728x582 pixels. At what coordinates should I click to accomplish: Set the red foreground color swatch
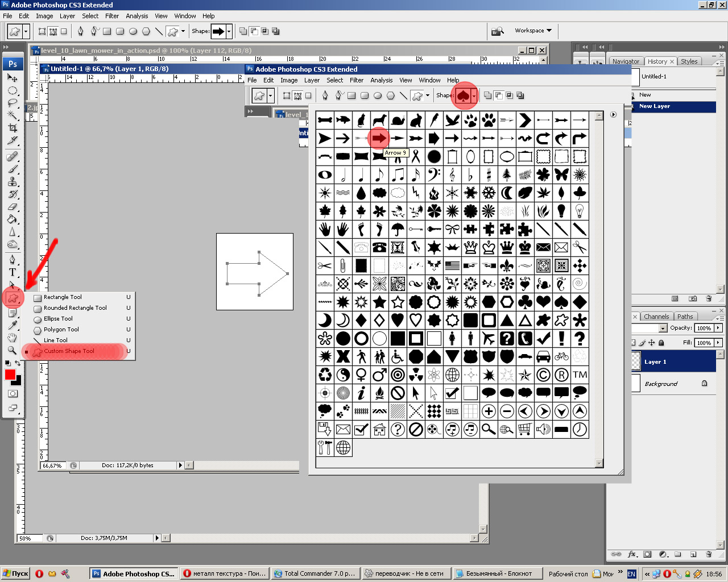[10, 374]
